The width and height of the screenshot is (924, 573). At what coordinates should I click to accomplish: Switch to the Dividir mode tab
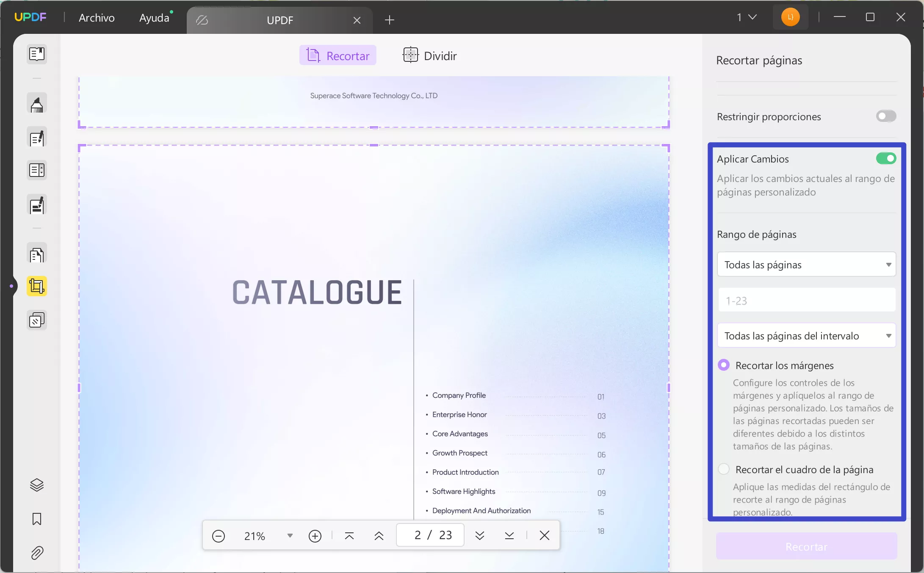click(430, 55)
